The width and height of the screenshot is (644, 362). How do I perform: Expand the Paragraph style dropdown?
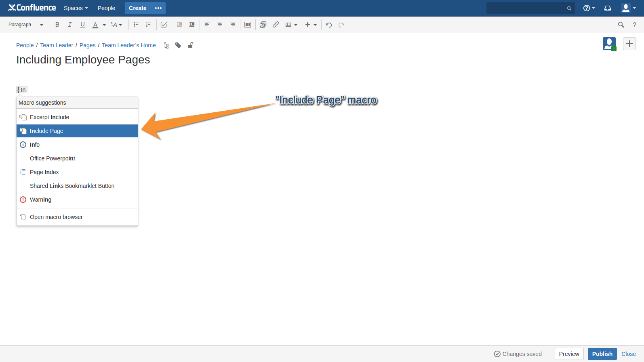click(26, 25)
